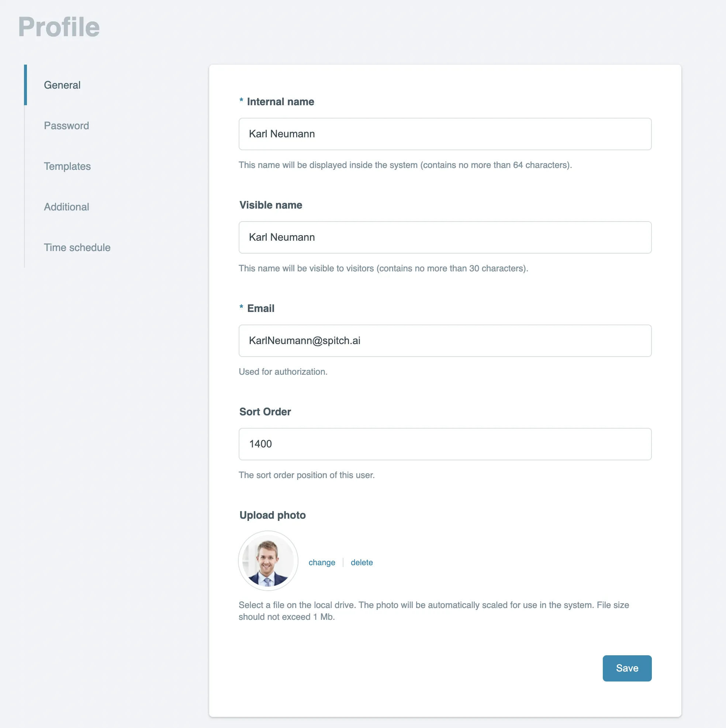Click the Email address field
Image resolution: width=726 pixels, height=728 pixels.
[x=445, y=341]
